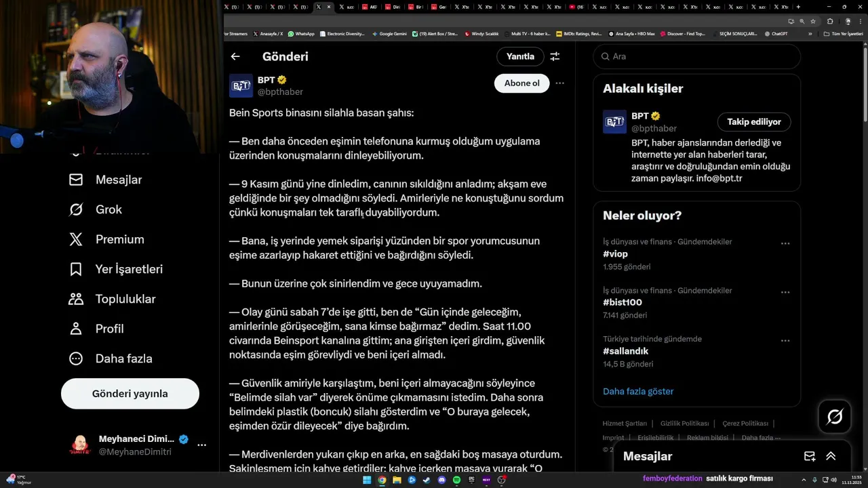The height and width of the screenshot is (488, 868).
Task: Click the Yanıtla button
Action: pos(520,56)
